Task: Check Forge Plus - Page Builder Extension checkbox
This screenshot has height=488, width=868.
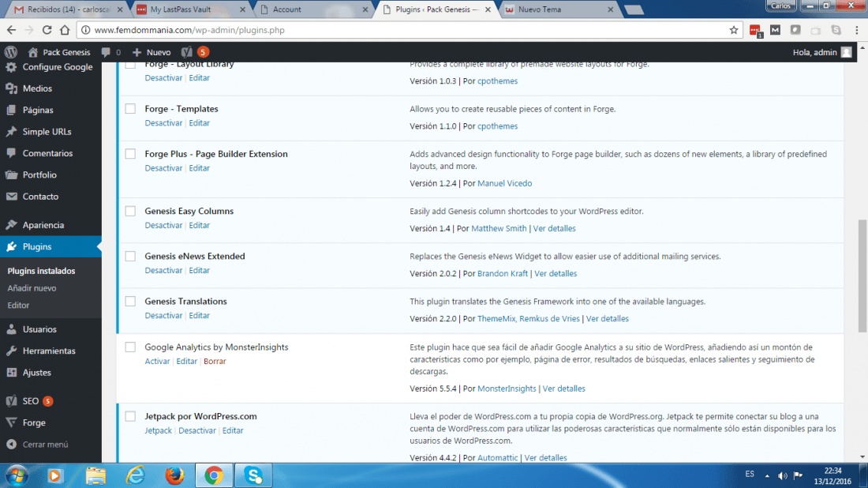Action: (130, 153)
